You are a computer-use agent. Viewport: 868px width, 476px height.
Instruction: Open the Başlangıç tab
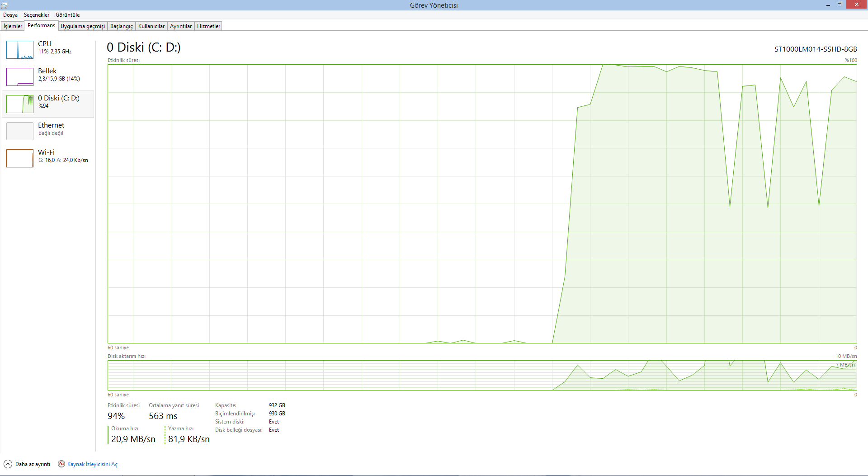tap(122, 26)
